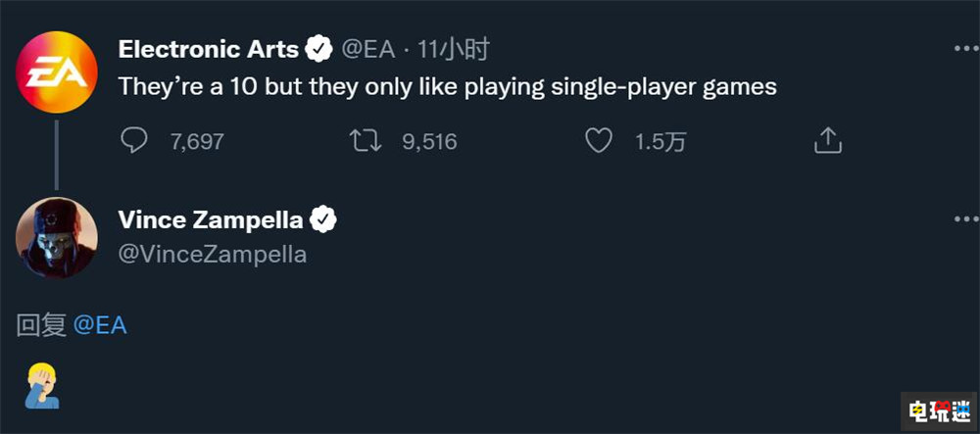Open Electronic Arts profile avatar
The width and height of the screenshot is (980, 434).
click(x=56, y=69)
